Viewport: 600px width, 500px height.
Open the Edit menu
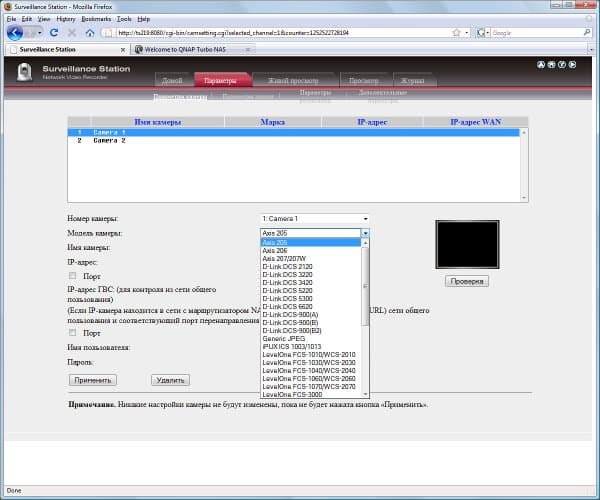coord(27,19)
